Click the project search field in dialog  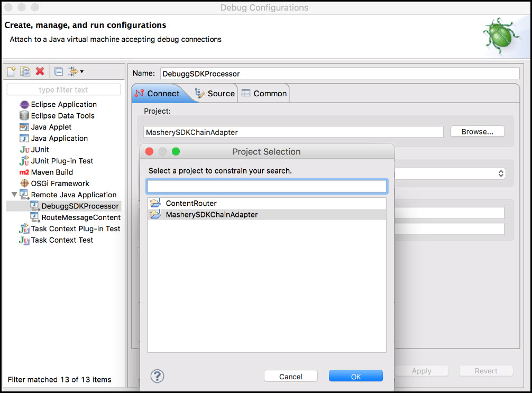(x=267, y=186)
